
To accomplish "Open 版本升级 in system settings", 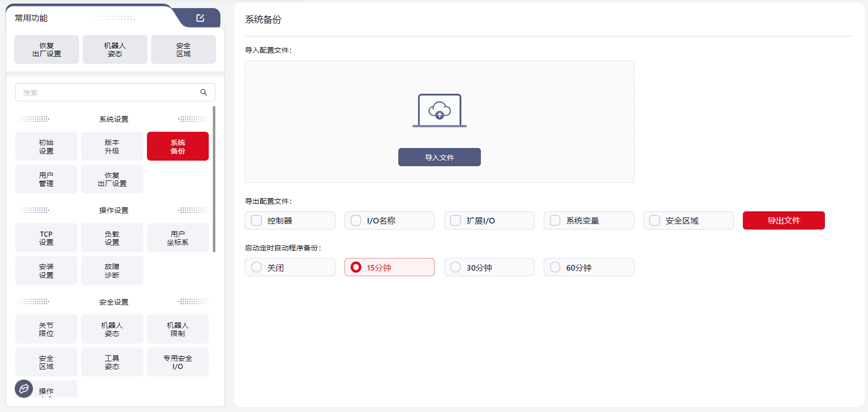I will click(x=112, y=146).
